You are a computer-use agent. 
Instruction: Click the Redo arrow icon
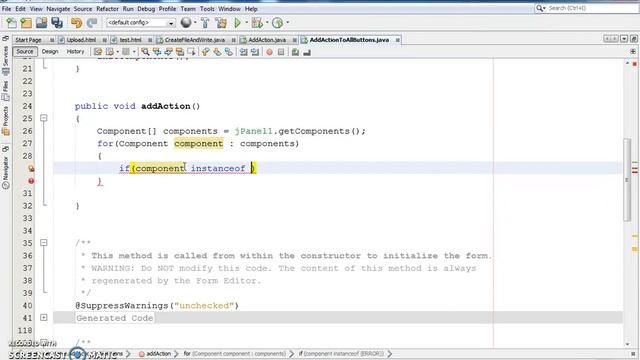92,23
